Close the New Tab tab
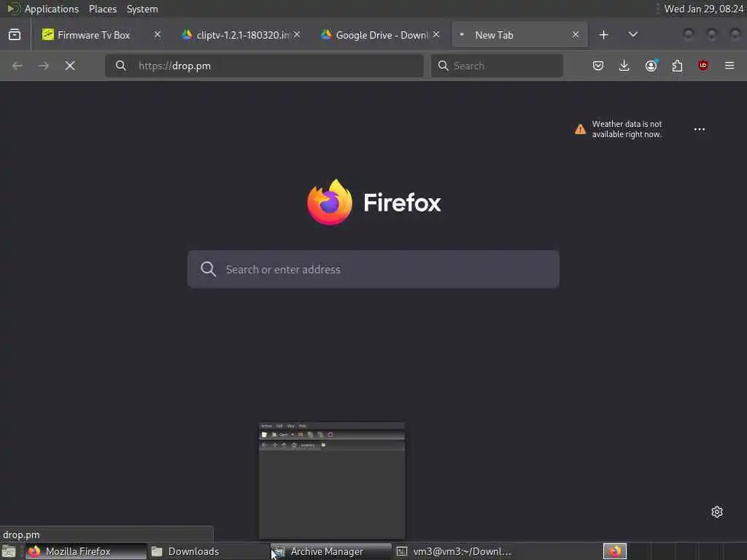 (576, 35)
